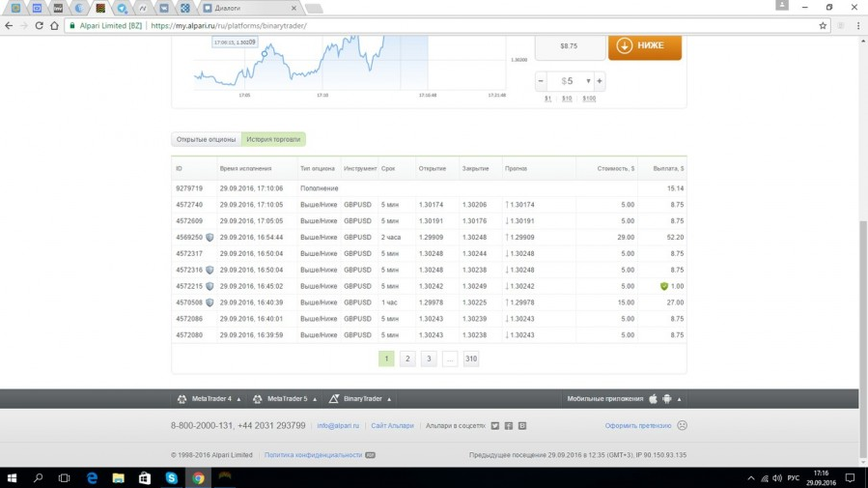Go to page 2 of history
The width and height of the screenshot is (868, 488).
(407, 359)
